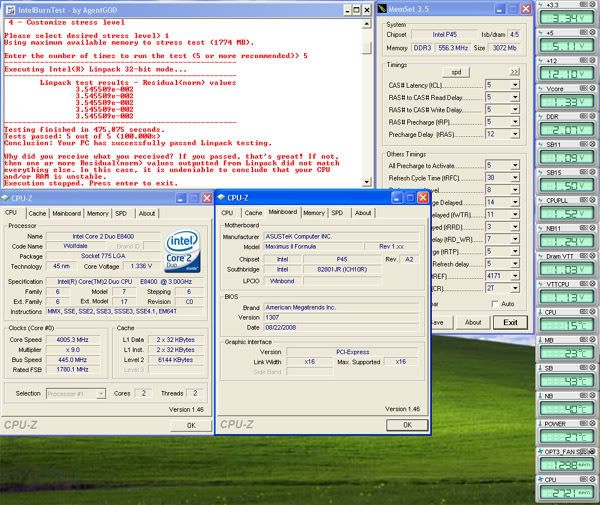Click the MemSet 3.5 title bar icon
Screen dimensions: 600x505
point(382,9)
